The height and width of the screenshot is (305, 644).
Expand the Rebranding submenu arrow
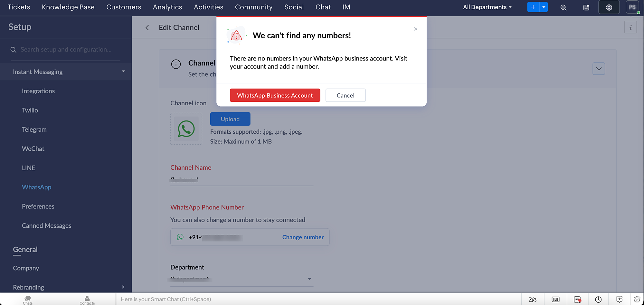coord(123,287)
